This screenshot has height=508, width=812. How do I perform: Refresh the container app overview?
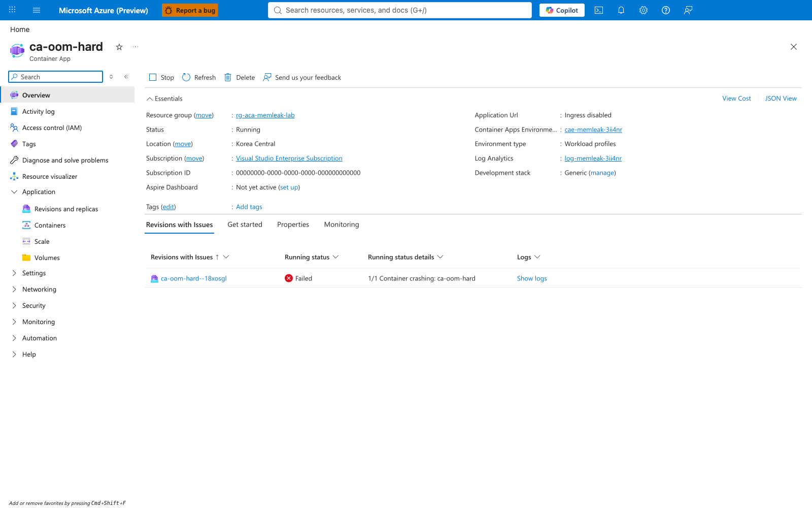tap(199, 77)
